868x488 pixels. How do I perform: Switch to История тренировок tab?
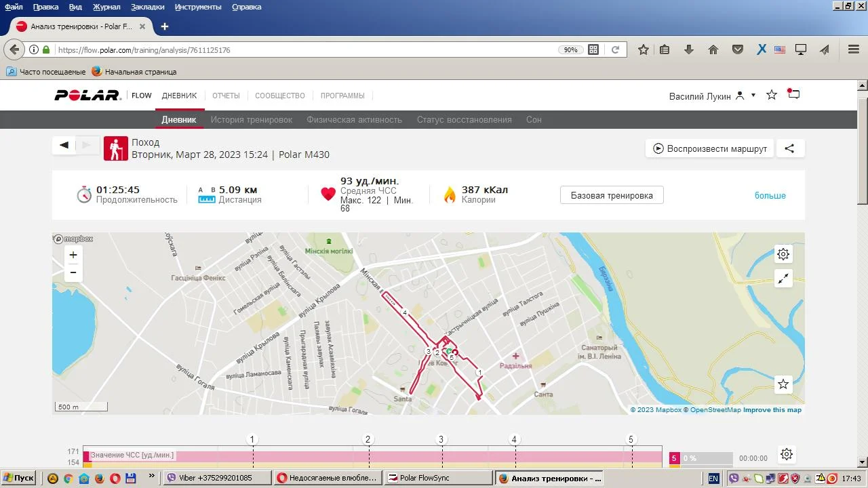[x=251, y=119]
